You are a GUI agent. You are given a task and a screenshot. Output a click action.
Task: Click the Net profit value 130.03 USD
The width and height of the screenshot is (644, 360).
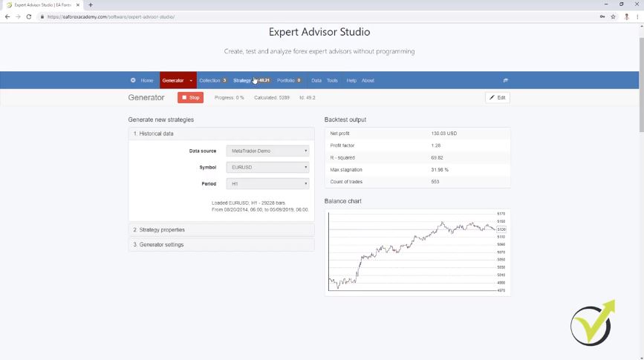444,134
